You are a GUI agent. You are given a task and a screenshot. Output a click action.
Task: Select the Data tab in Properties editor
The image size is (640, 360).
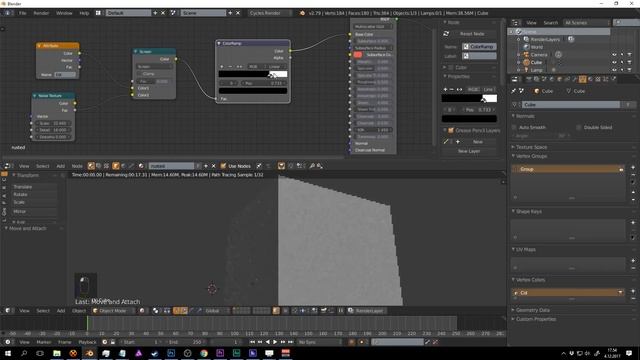point(582,79)
